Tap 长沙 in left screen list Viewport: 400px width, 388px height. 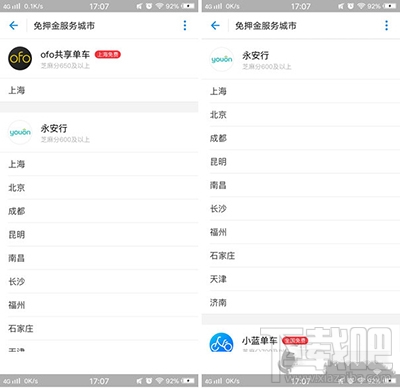click(99, 282)
